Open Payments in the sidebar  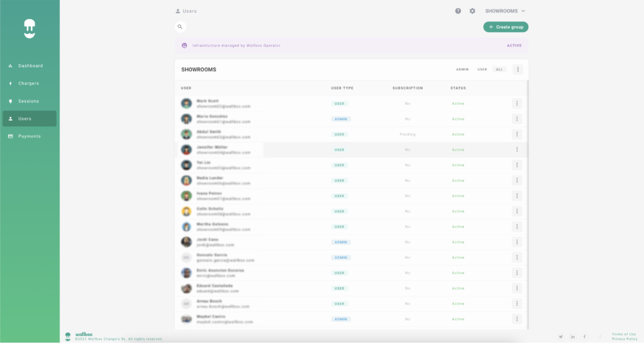[30, 136]
